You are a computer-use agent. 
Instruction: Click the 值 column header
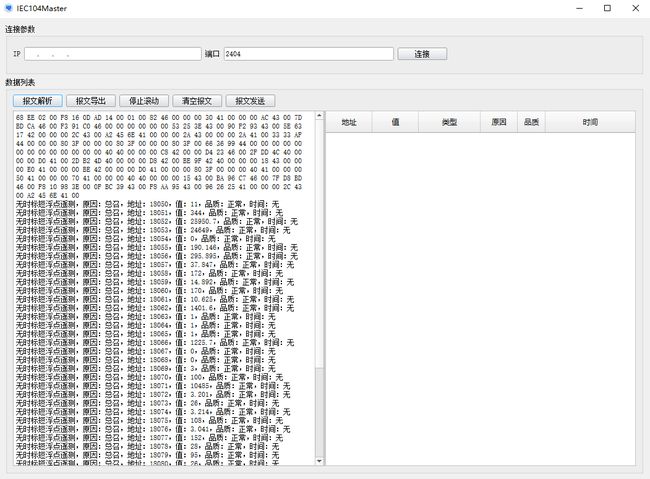click(x=395, y=122)
